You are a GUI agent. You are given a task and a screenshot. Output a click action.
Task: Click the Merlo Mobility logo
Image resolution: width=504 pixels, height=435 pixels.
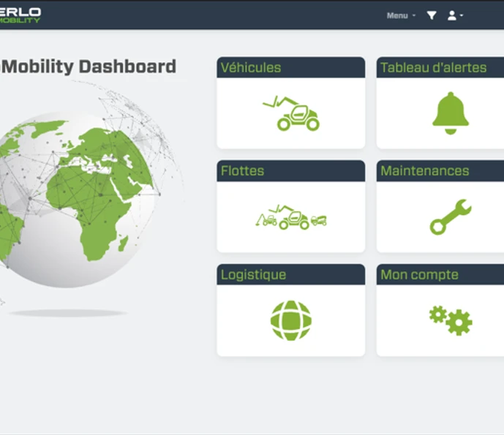(20, 15)
